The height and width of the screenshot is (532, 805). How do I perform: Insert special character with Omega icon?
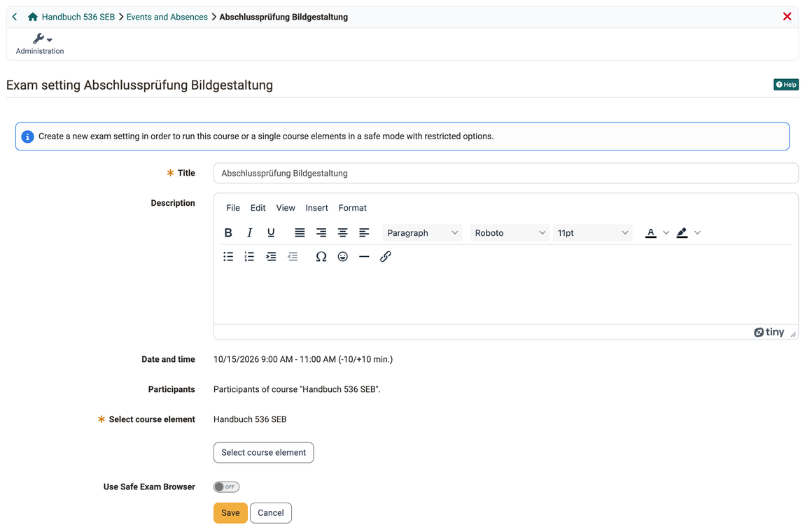321,257
